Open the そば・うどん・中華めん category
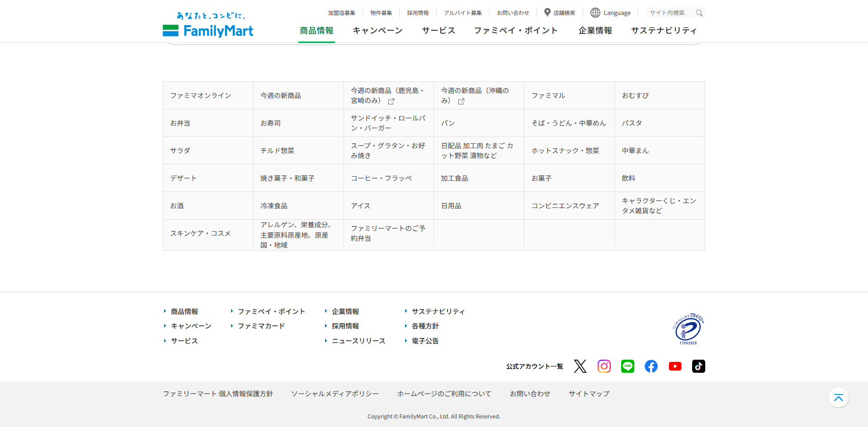868x427 pixels. 569,123
